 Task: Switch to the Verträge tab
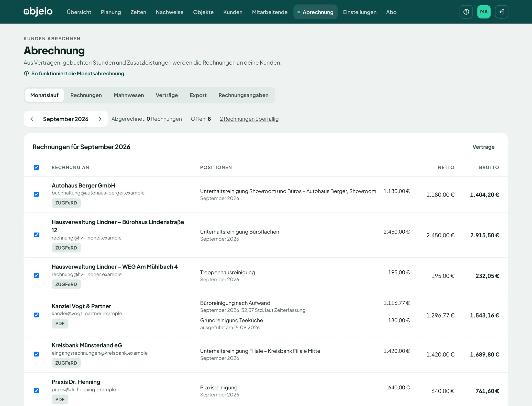click(x=167, y=95)
